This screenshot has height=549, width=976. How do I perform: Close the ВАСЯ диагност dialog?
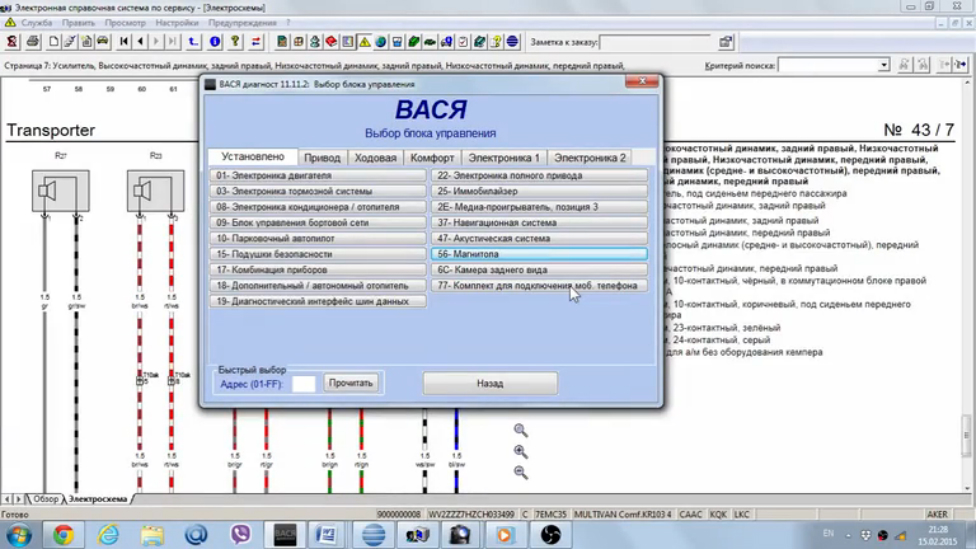[x=642, y=82]
